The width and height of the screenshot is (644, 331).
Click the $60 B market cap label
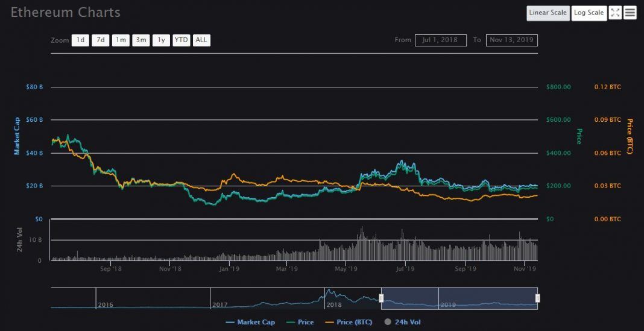(x=34, y=120)
